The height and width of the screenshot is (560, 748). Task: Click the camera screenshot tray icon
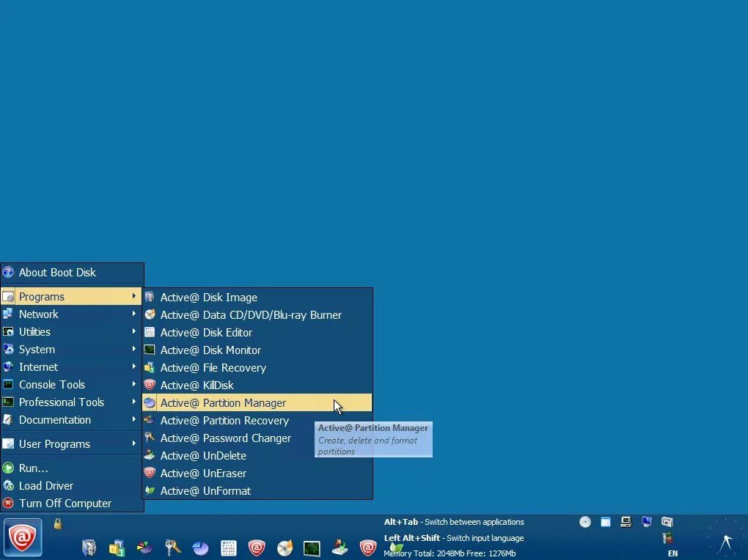coord(667,522)
